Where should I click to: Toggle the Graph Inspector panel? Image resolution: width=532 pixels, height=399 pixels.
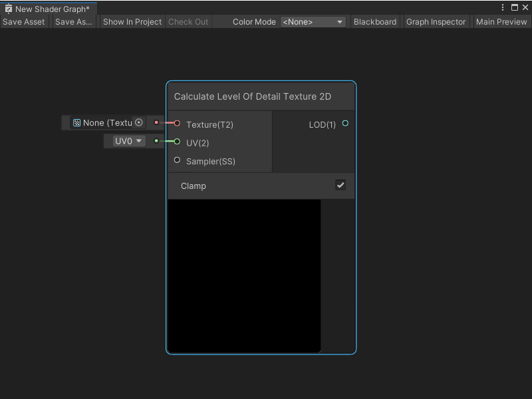pyautogui.click(x=436, y=21)
